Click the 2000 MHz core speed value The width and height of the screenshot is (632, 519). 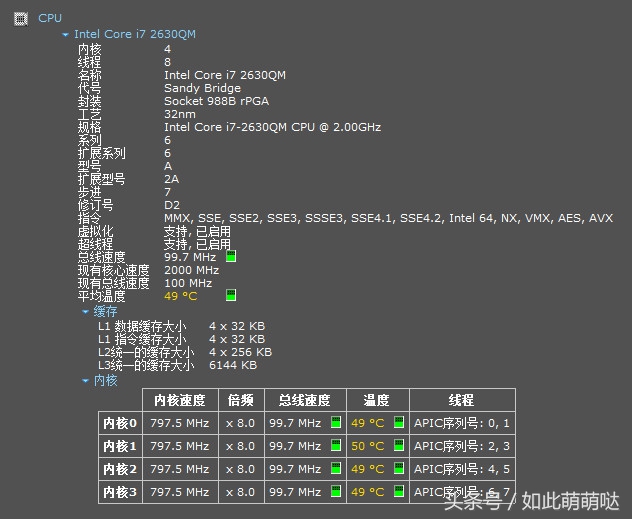point(191,270)
